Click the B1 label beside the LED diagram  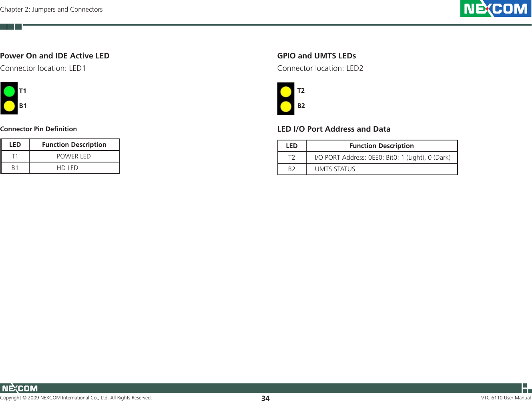point(23,106)
